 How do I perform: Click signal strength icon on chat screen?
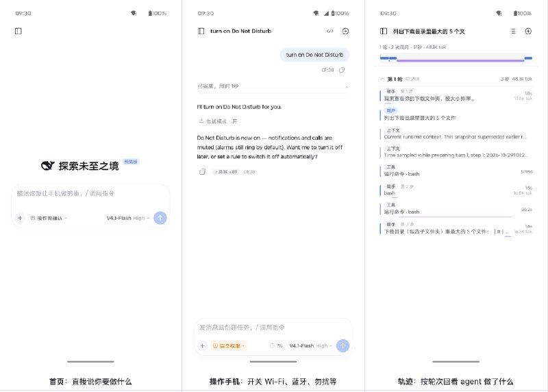(x=327, y=13)
